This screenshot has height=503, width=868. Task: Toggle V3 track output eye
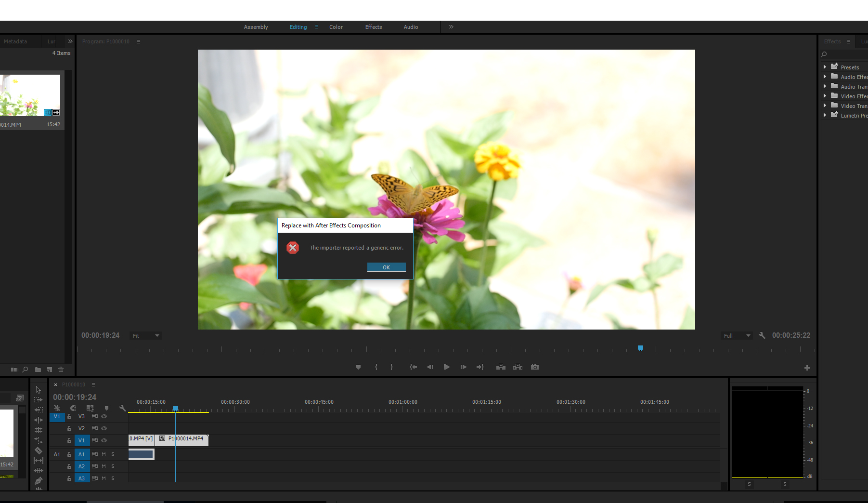pos(104,416)
